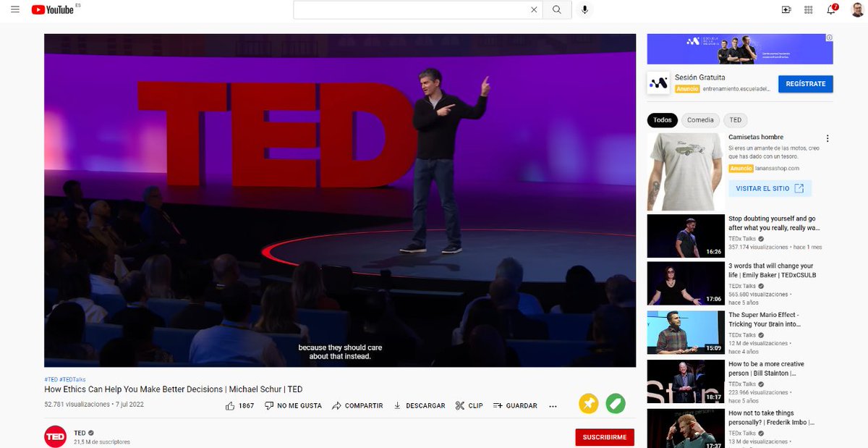Screen dimensions: 868x448
Task: Select the TED filter chip
Action: (735, 120)
